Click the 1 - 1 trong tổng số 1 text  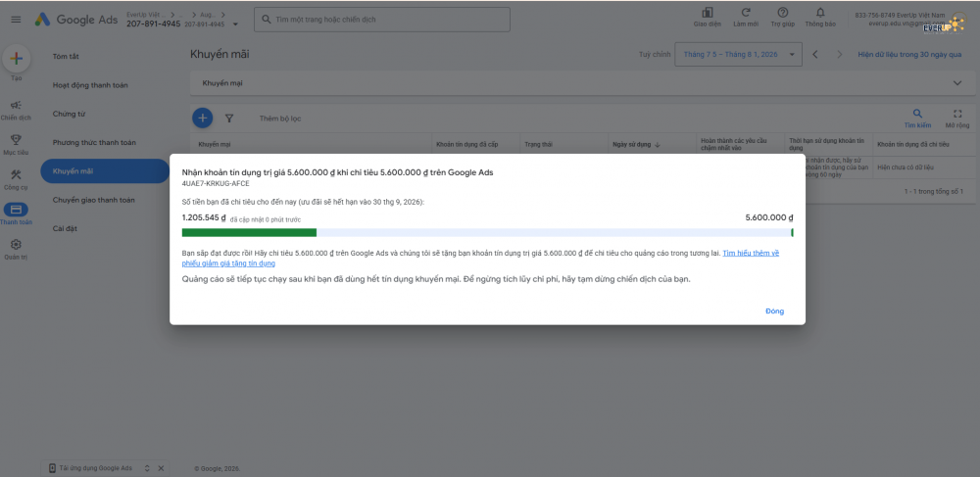pyautogui.click(x=933, y=191)
